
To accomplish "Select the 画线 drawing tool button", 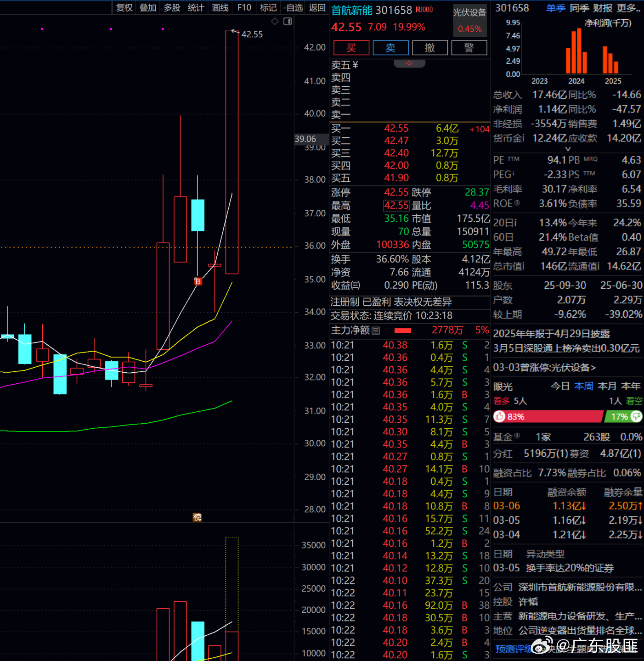I will [x=220, y=7].
